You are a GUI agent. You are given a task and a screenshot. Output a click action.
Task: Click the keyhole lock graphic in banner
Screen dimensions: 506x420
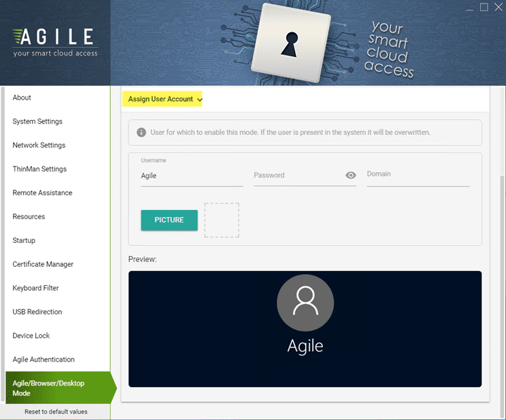(x=291, y=44)
